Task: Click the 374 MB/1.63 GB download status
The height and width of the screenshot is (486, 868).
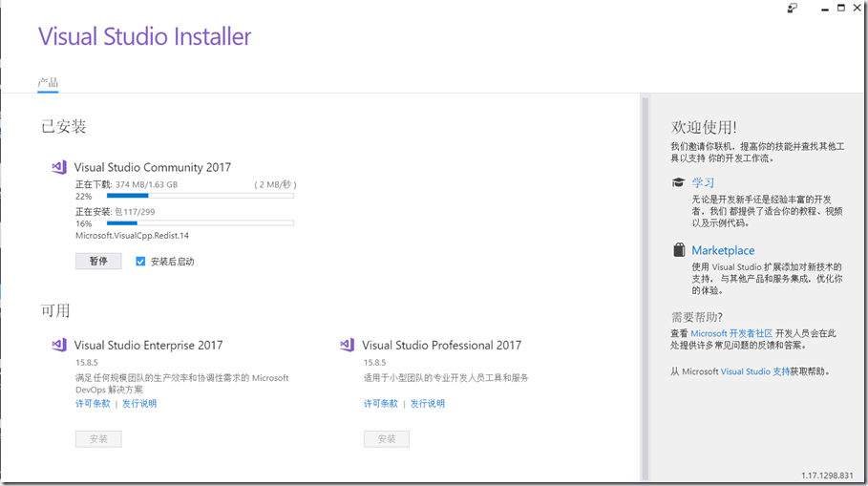Action: click(147, 184)
